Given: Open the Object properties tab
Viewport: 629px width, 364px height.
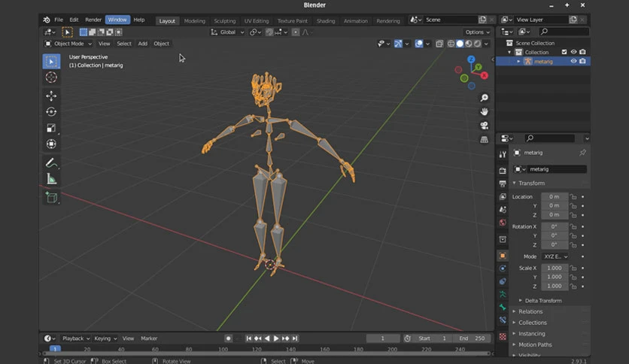Looking at the screenshot, I should tap(503, 256).
